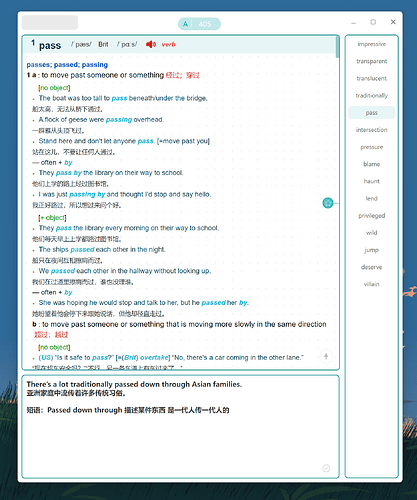Screen dimensions: 417x500
Task: Click the teal round icon on panel edge
Action: pyautogui.click(x=328, y=203)
